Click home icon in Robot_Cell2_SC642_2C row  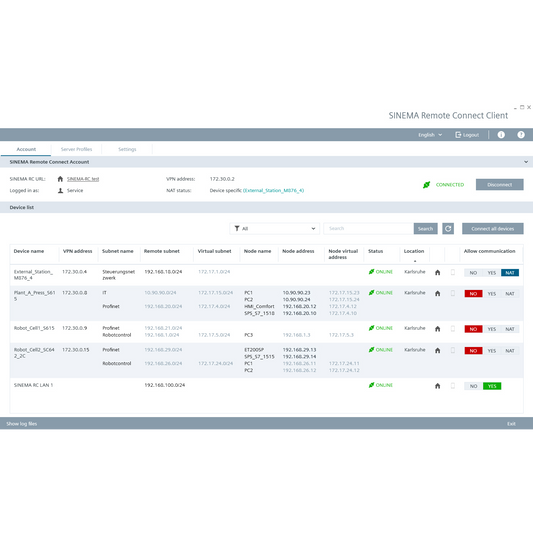tap(437, 350)
